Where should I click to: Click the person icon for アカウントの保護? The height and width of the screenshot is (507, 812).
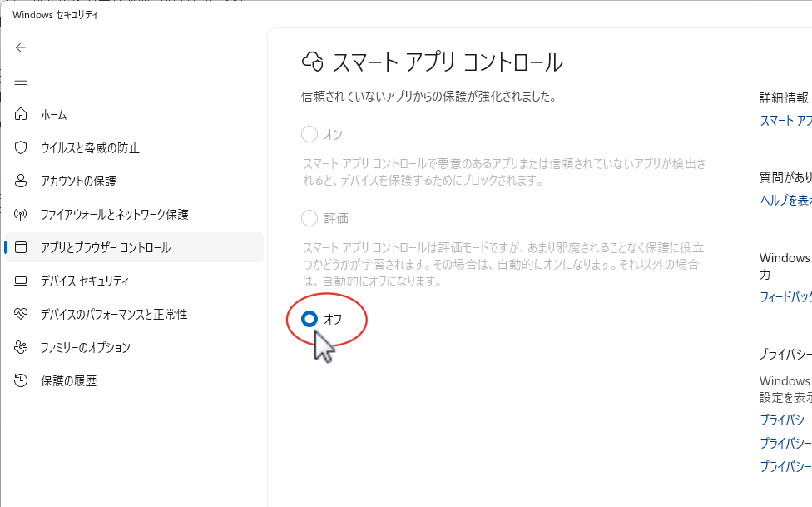click(22, 181)
